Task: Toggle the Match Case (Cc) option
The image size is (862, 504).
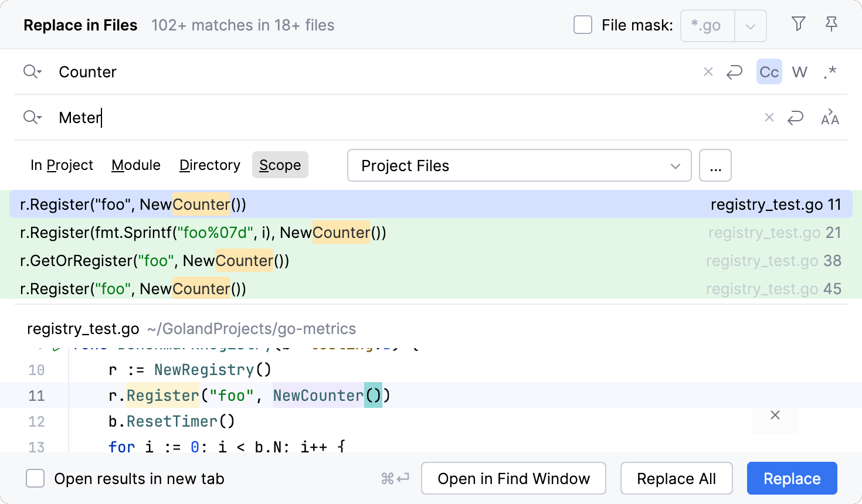Action: point(769,71)
